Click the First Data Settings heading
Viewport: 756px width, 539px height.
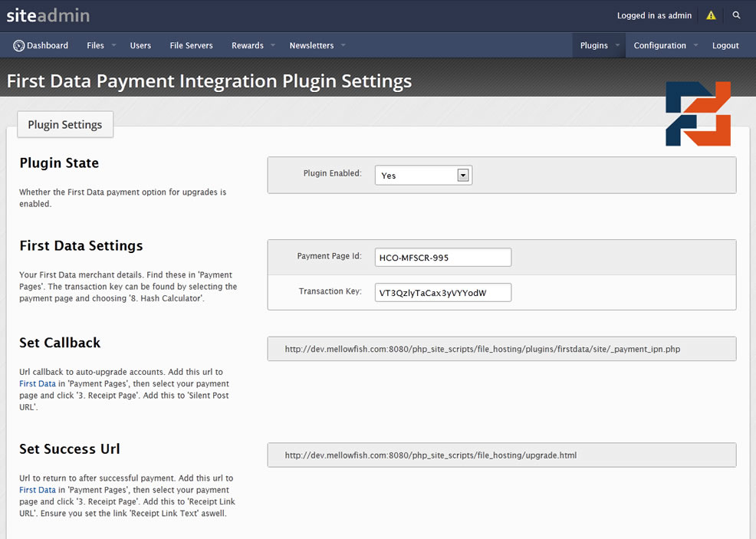81,246
